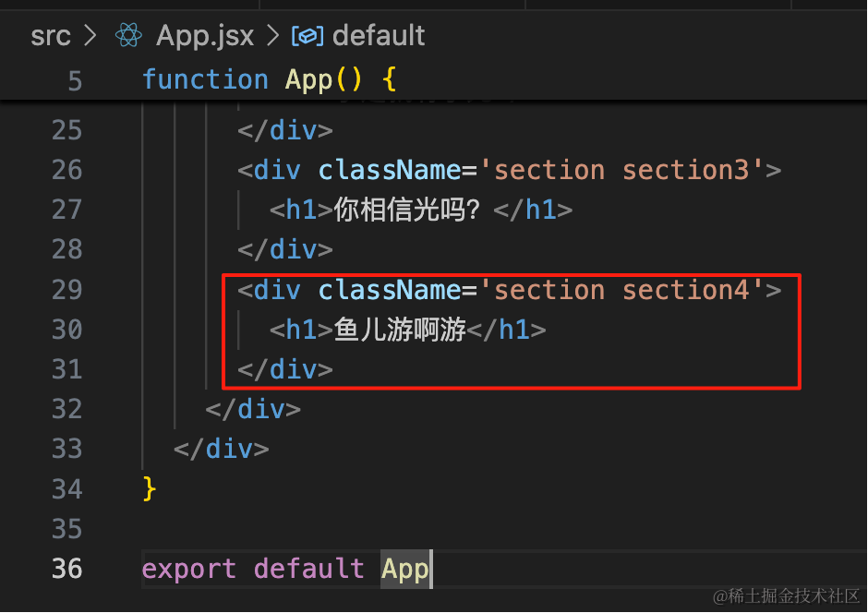
Task: Click the 'src' breadcrumb segment
Action: click(51, 37)
